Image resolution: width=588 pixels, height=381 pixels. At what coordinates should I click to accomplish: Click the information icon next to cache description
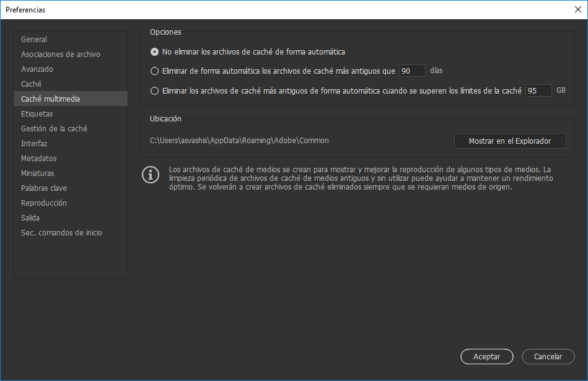pos(150,175)
